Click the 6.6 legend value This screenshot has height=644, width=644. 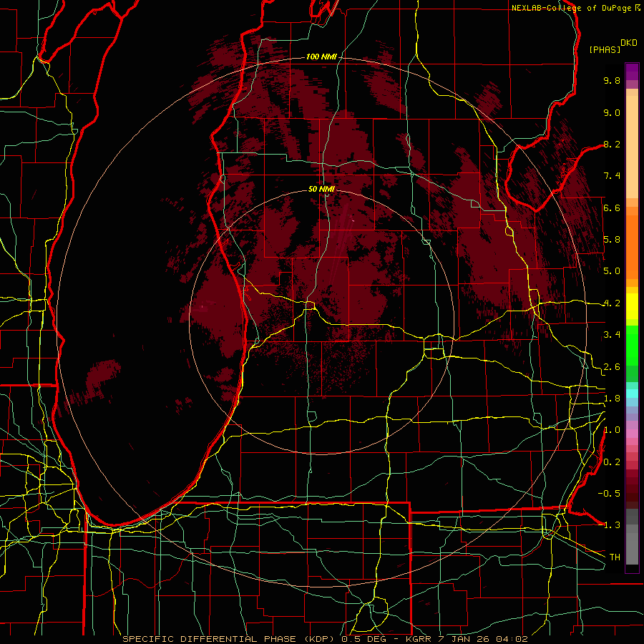(612, 208)
